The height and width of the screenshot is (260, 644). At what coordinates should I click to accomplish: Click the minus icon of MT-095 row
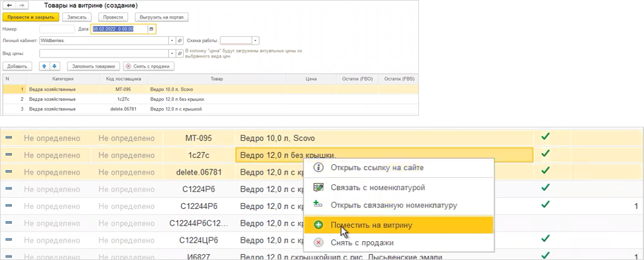pos(8,138)
